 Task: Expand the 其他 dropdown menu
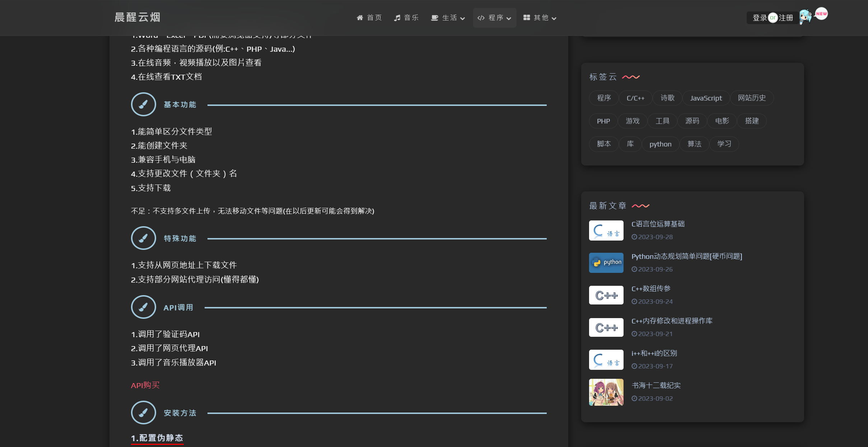540,18
